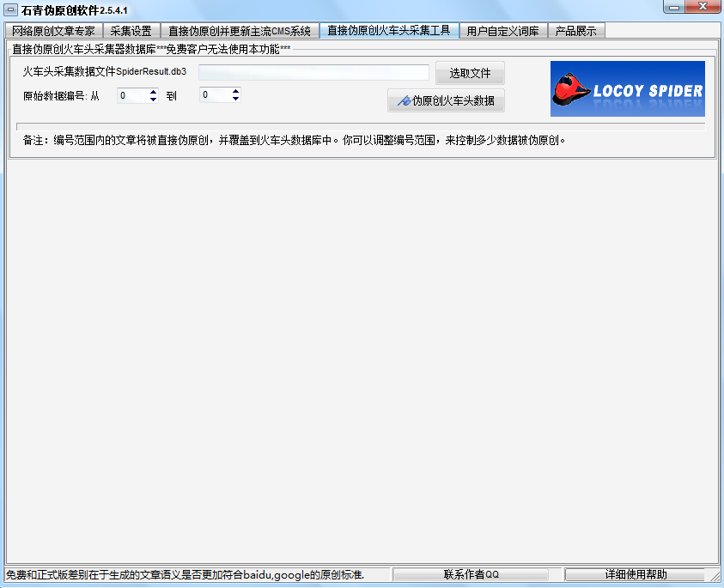Increase the ending 到 number value
The height and width of the screenshot is (588, 724).
[x=235, y=91]
